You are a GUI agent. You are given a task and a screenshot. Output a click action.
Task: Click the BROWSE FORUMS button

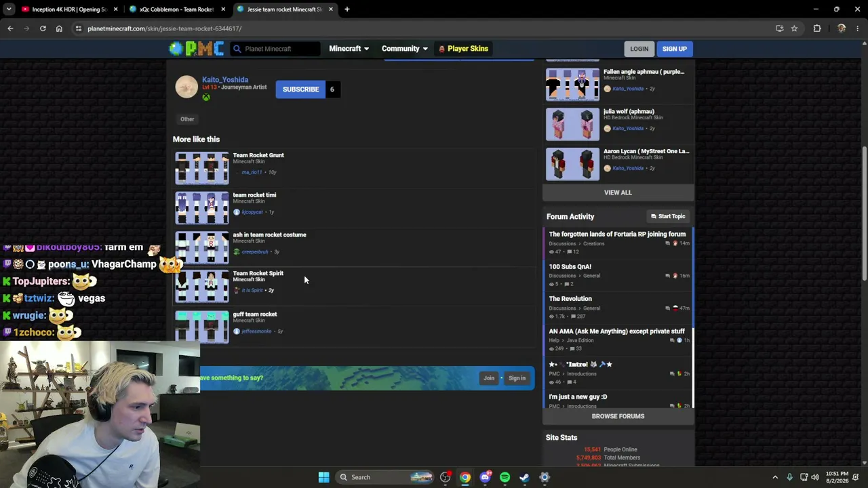(618, 416)
